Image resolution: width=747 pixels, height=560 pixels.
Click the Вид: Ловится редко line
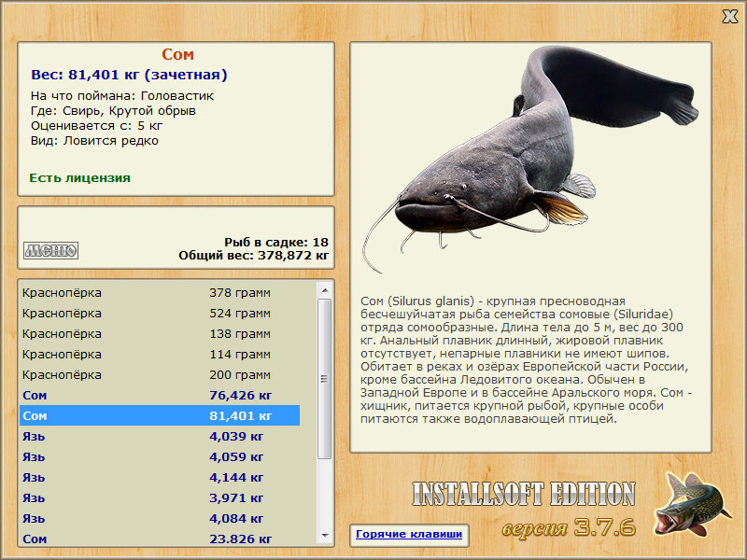point(94,141)
